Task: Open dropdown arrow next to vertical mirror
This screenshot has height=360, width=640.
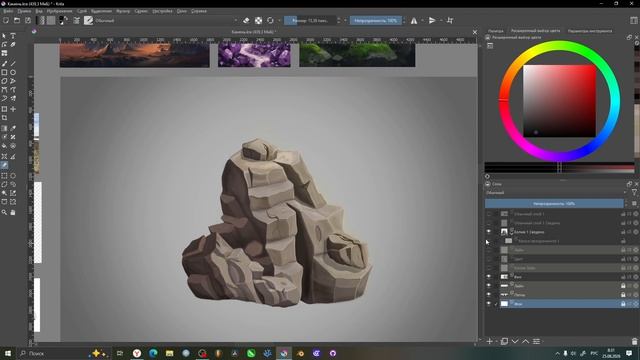Action: click(x=441, y=20)
